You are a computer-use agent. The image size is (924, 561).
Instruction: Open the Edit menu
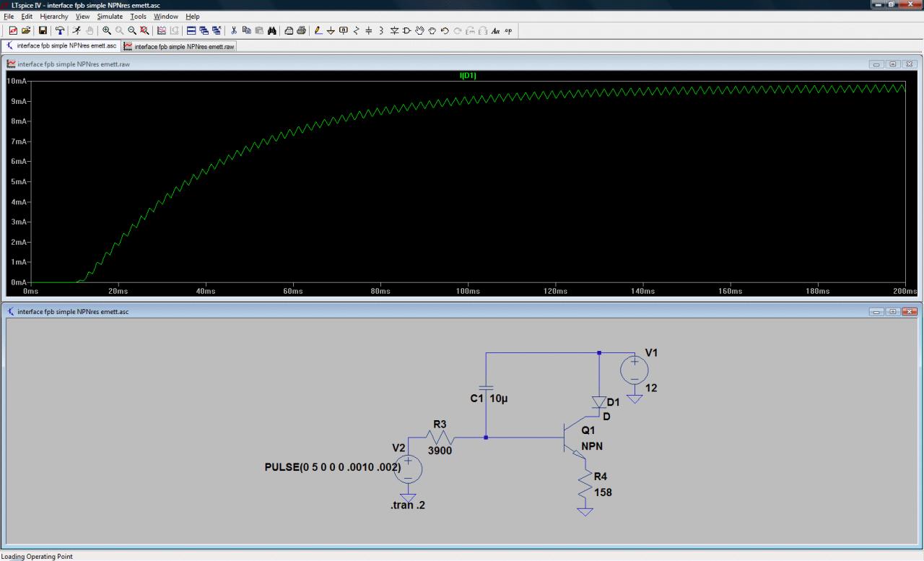(27, 16)
